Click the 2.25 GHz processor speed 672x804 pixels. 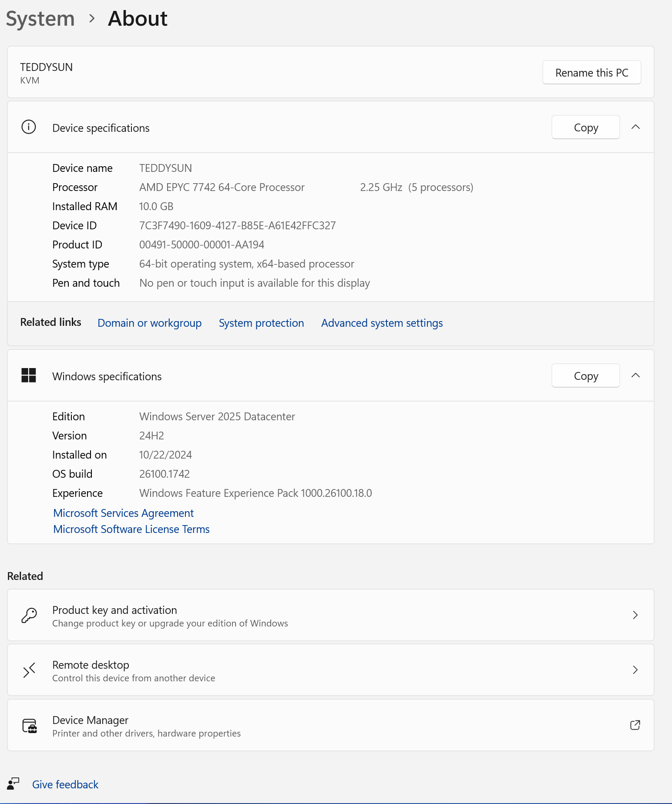click(381, 187)
